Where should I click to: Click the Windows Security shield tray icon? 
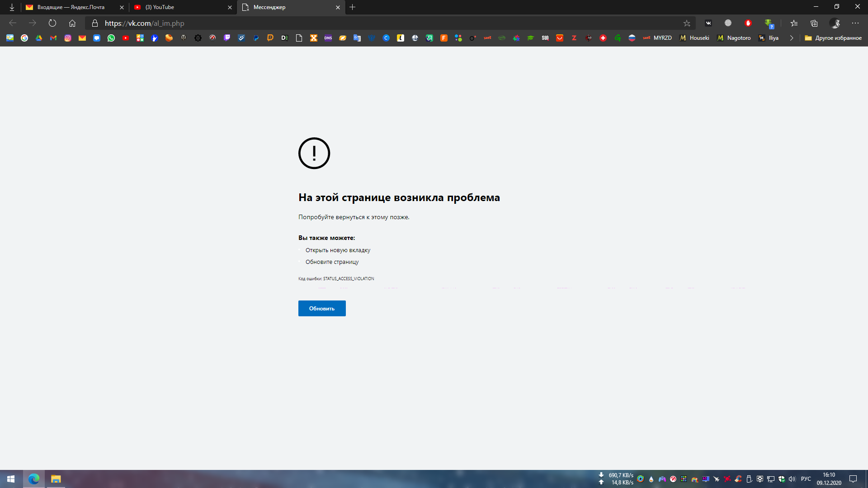click(782, 479)
